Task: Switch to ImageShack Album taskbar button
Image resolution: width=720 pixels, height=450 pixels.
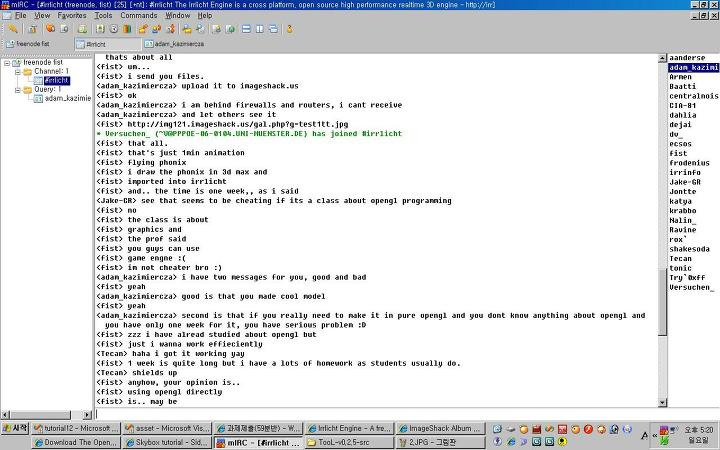Action: point(441,428)
